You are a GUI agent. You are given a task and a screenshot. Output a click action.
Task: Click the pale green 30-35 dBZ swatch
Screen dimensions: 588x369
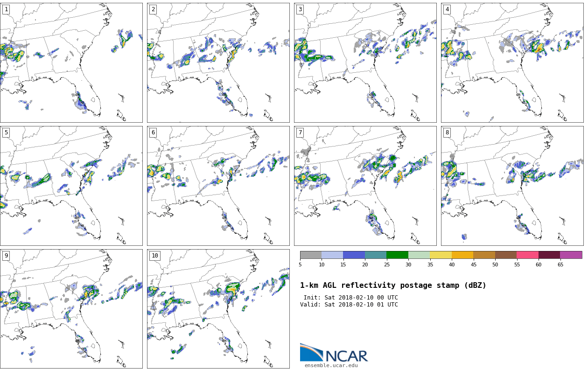(419, 255)
